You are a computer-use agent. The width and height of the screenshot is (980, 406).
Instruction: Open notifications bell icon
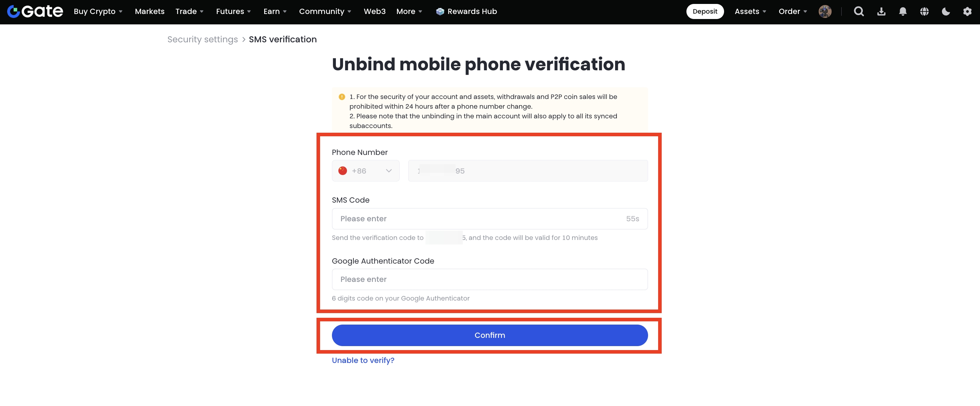(902, 11)
